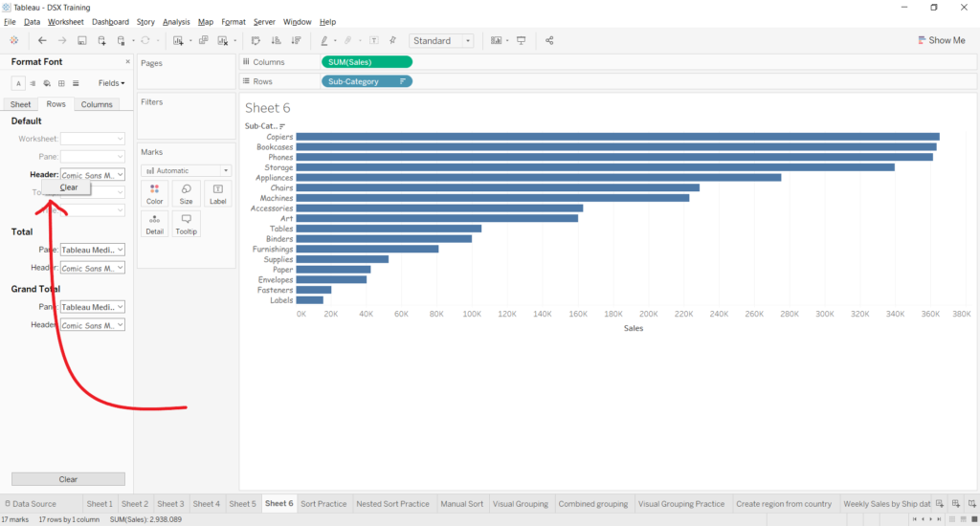Viewport: 980px width, 526px height.
Task: Click the Show Me button
Action: click(x=941, y=41)
